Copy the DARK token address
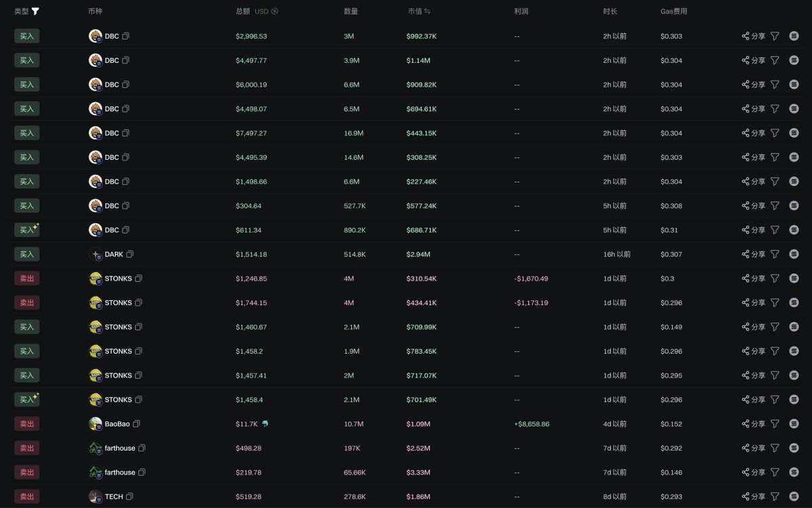The height and width of the screenshot is (508, 812). 130,254
